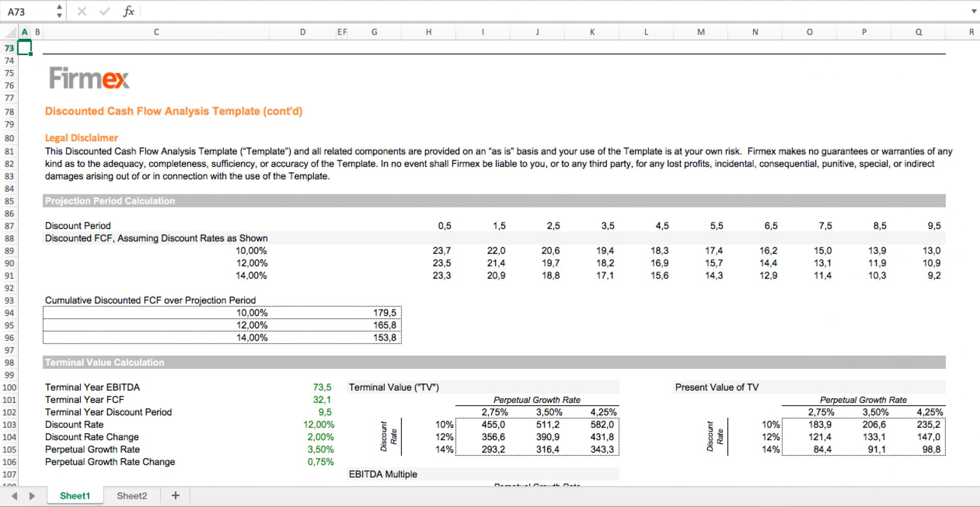This screenshot has width=980, height=507.
Task: Add a new sheet with plus button
Action: pos(176,496)
